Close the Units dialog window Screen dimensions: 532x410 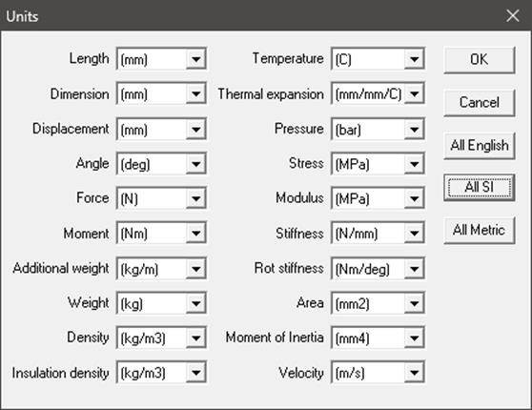coord(512,15)
